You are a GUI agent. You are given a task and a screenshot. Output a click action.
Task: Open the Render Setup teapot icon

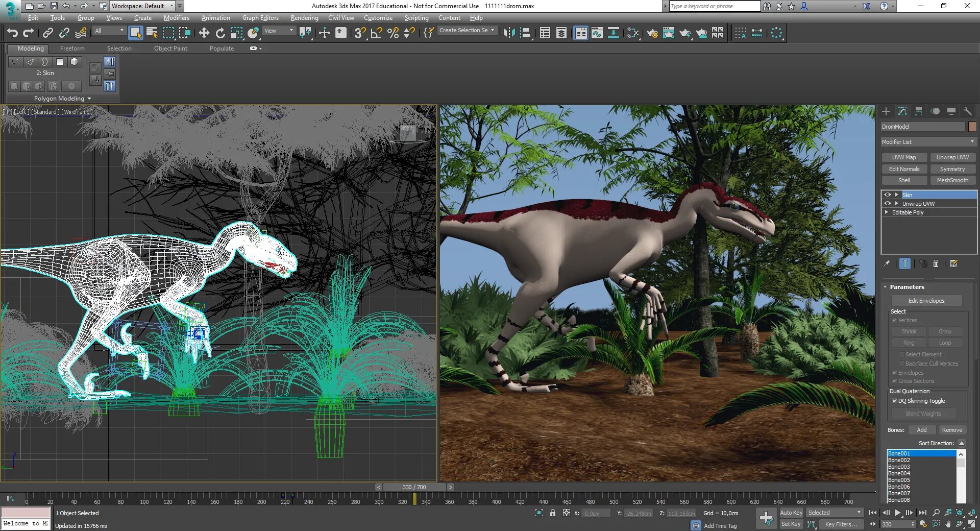coord(652,33)
